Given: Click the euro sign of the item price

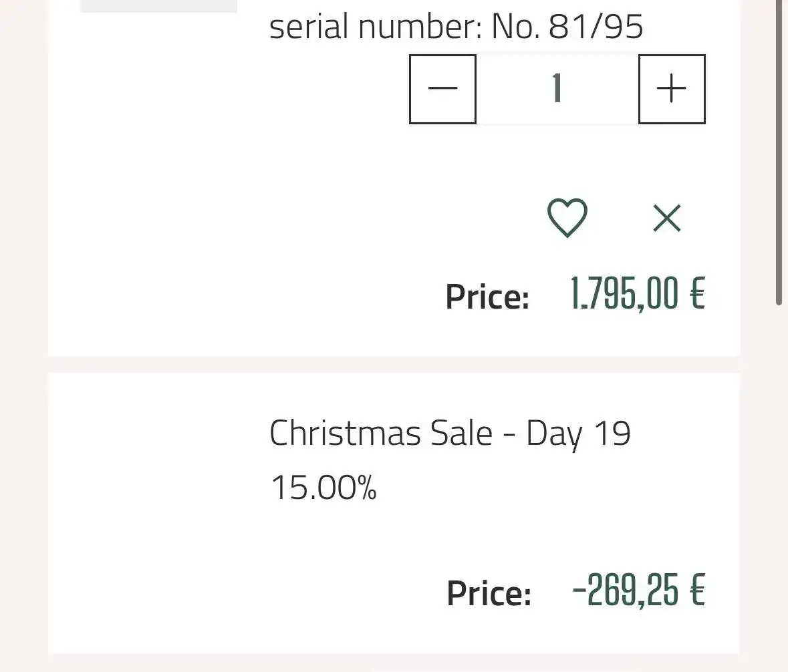Looking at the screenshot, I should (698, 293).
